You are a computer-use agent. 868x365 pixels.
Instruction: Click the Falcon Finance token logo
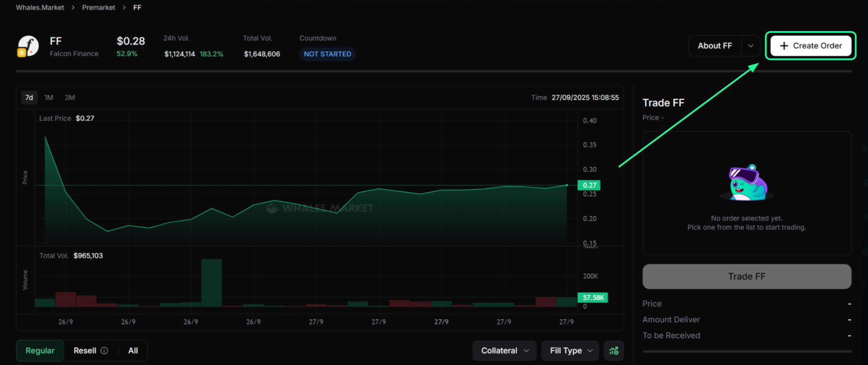point(28,46)
